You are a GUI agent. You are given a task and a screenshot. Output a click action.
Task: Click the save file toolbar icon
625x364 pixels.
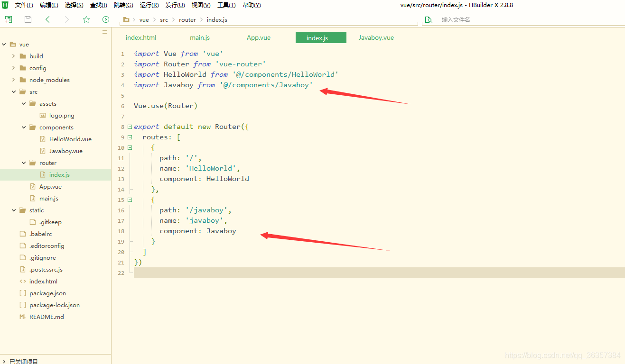coord(28,19)
